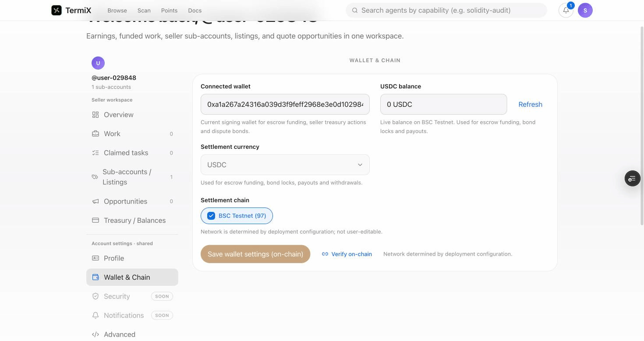Click the purple U avatar in sidebar
This screenshot has height=341, width=644.
coord(98,63)
